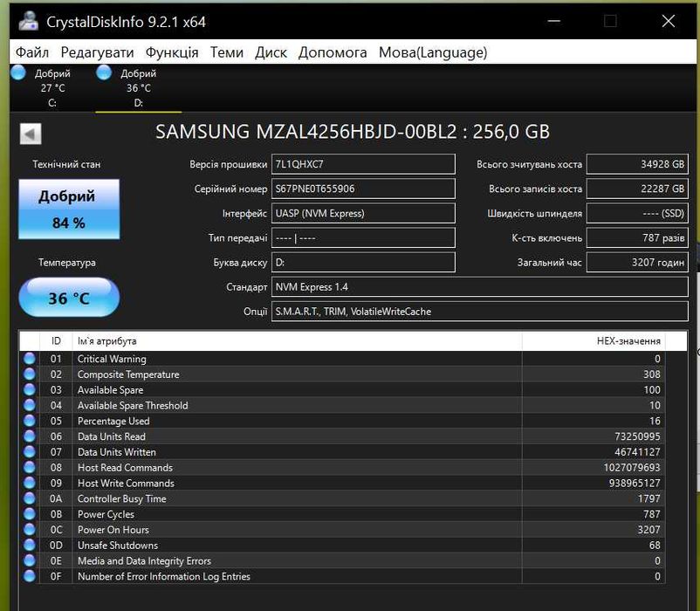Click status orb of Available Spare Threshold row
Viewport: 700px width, 611px height.
click(x=30, y=405)
